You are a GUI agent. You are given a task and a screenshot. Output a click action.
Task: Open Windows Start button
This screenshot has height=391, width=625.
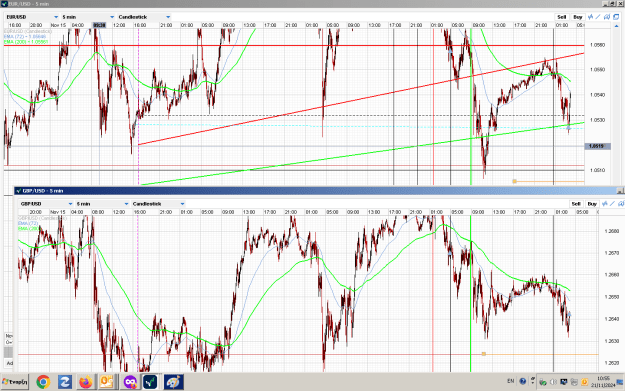(x=15, y=382)
